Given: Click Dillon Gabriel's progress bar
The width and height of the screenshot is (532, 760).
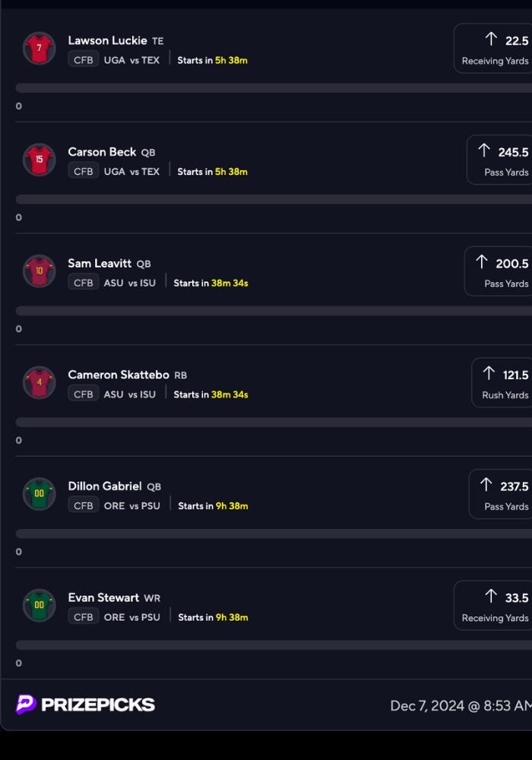Looking at the screenshot, I should tap(274, 534).
